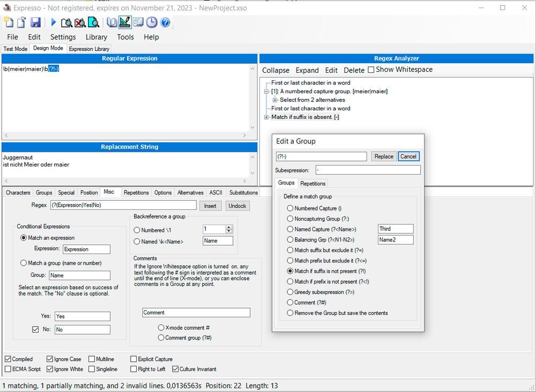The height and width of the screenshot is (392, 536).
Task: Open the Expression Library book icon
Action: [111, 22]
